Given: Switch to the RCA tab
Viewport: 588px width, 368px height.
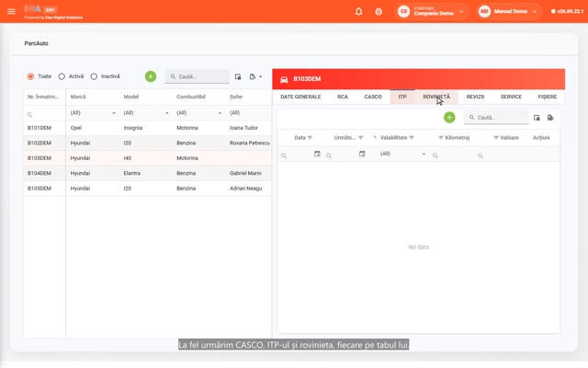Looking at the screenshot, I should (343, 97).
